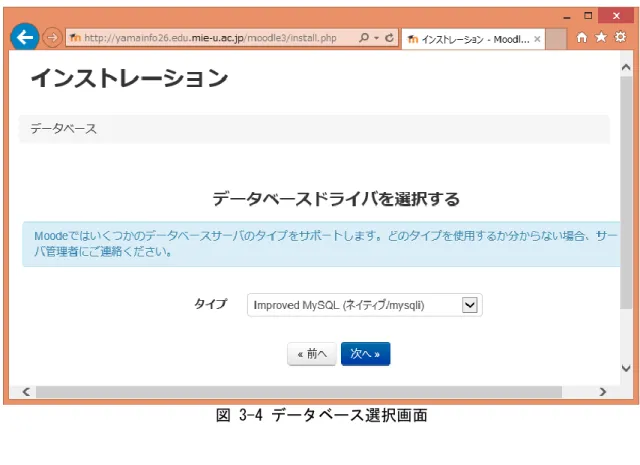Click the forward navigation arrow button
640x465 pixels.
(52, 38)
